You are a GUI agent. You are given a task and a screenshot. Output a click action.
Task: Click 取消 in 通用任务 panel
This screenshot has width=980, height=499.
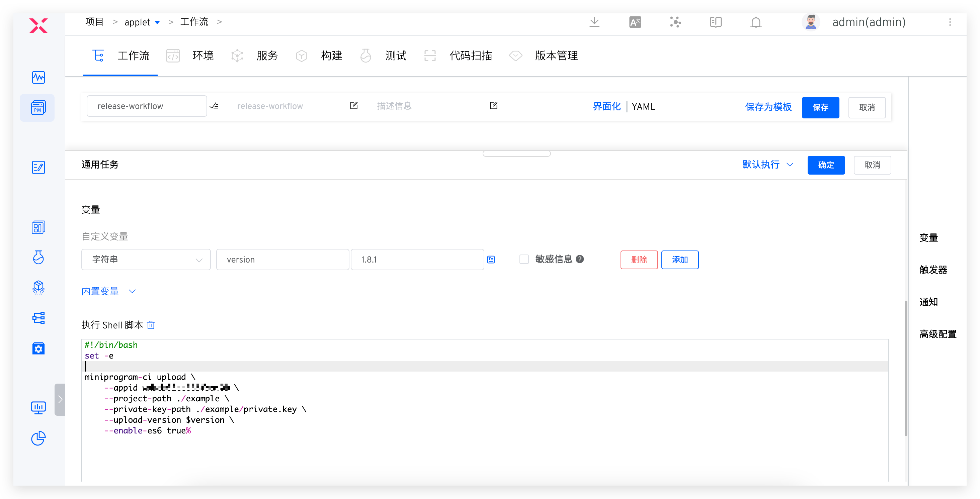[x=872, y=165]
